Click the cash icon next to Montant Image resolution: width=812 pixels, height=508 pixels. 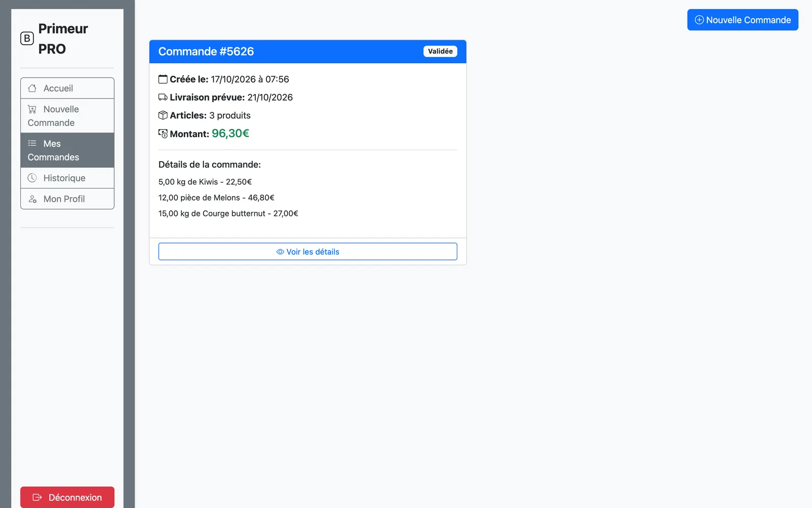coord(163,134)
